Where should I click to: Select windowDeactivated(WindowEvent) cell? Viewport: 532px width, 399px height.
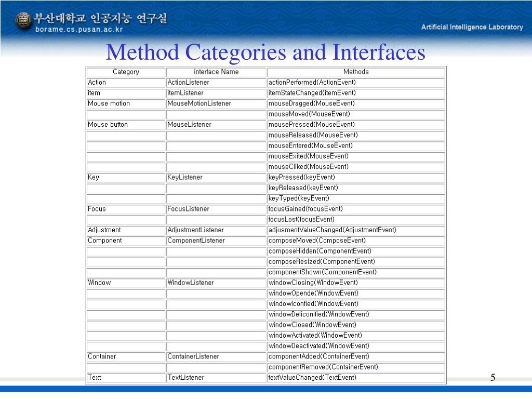(x=356, y=345)
